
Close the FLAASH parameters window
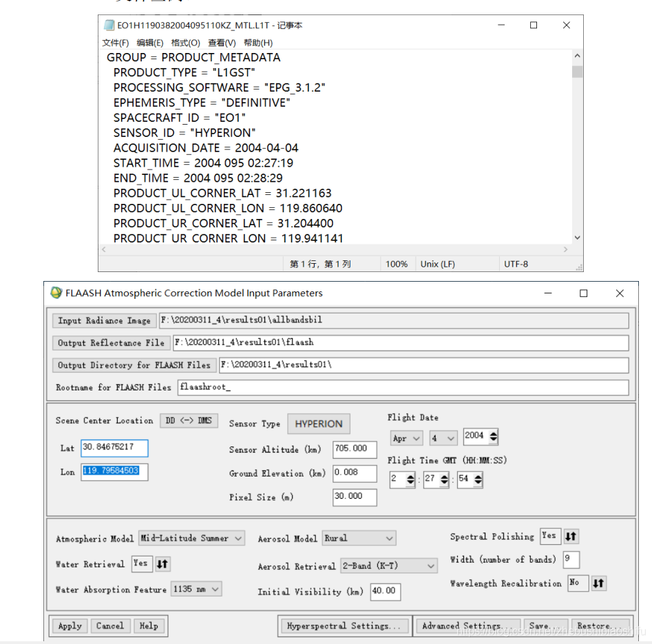620,293
